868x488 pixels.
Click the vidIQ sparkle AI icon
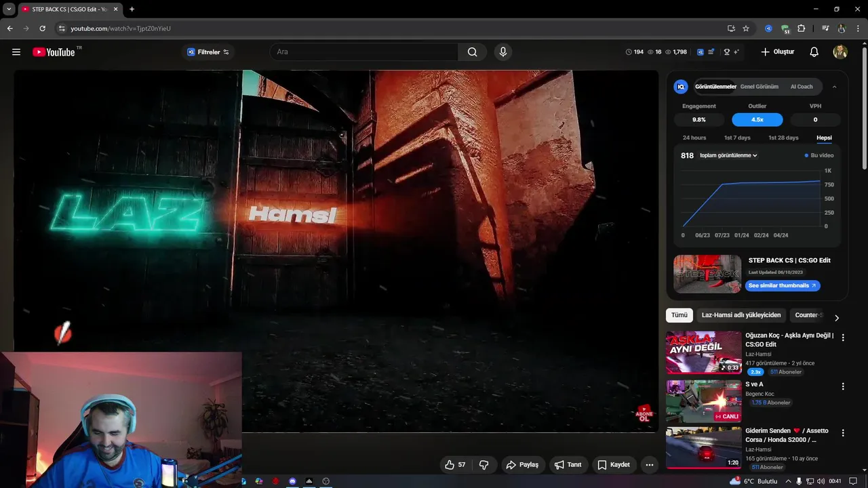(736, 52)
